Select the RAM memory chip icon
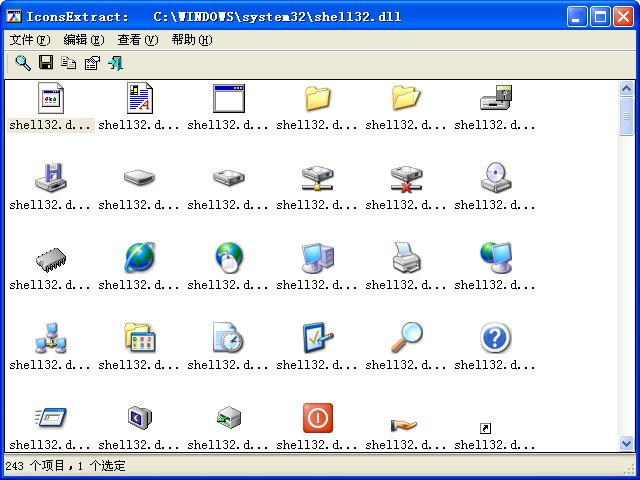 point(51,259)
